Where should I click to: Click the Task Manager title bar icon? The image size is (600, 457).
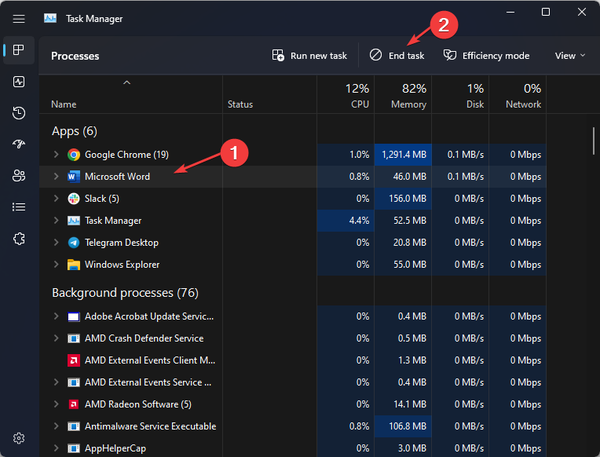[x=50, y=18]
